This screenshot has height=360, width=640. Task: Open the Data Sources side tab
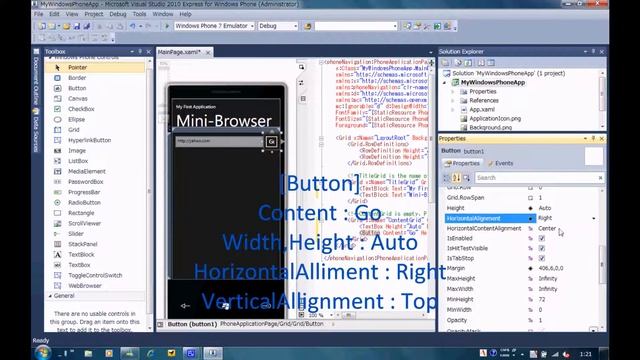(36, 132)
